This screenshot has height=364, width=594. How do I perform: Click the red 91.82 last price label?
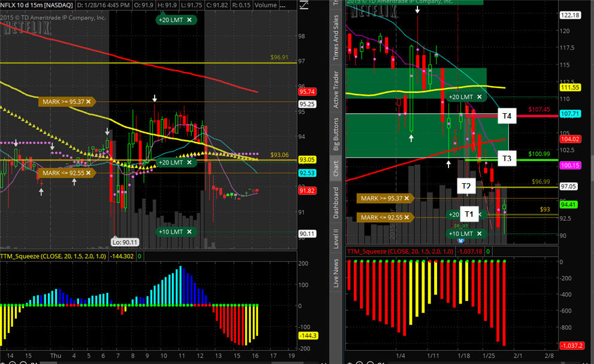(x=307, y=191)
